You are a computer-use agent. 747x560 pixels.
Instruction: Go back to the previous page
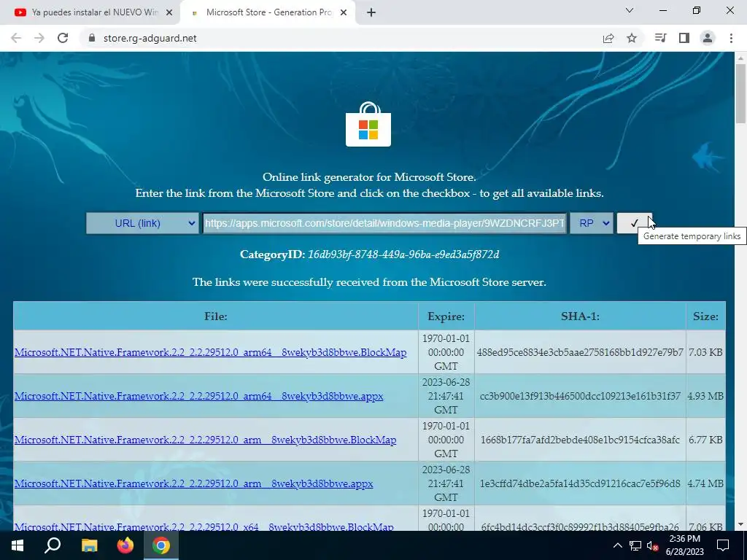[16, 38]
